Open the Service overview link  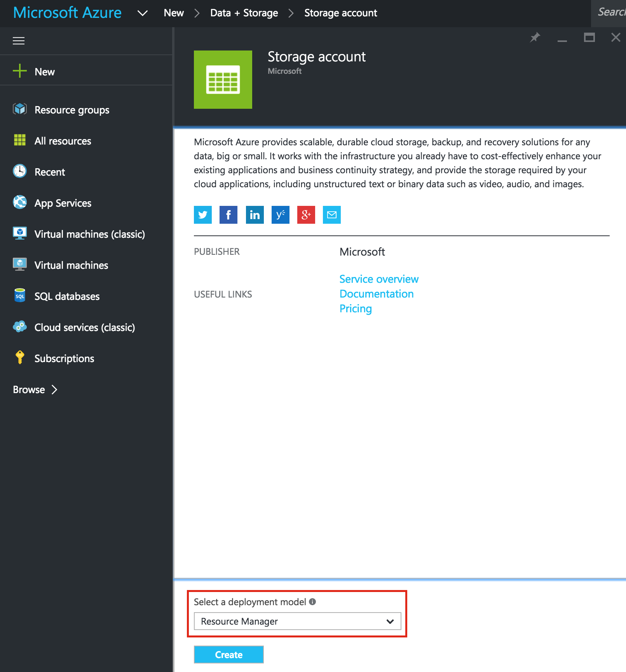(379, 279)
